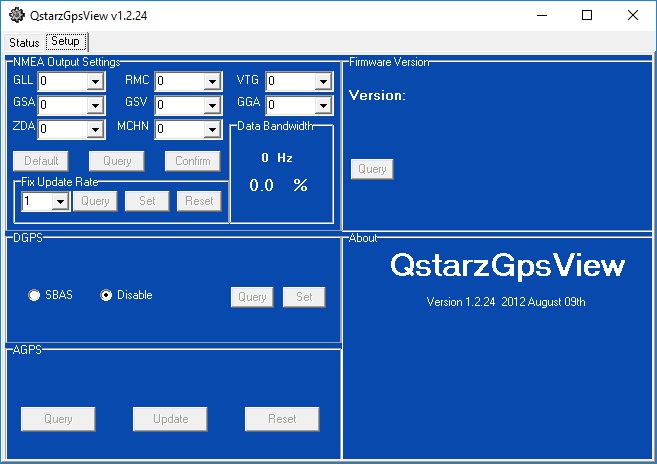Open the MCHN output dropdown

[212, 130]
